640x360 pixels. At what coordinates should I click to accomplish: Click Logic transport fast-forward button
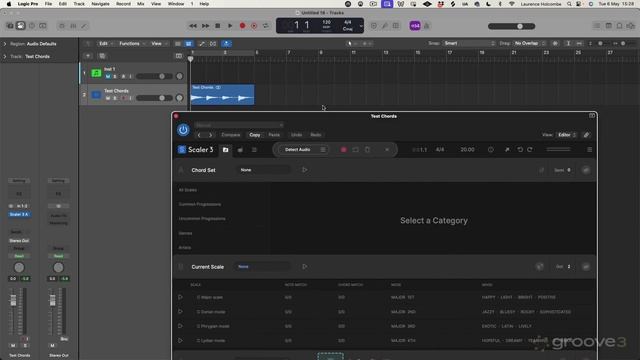pyautogui.click(x=205, y=26)
